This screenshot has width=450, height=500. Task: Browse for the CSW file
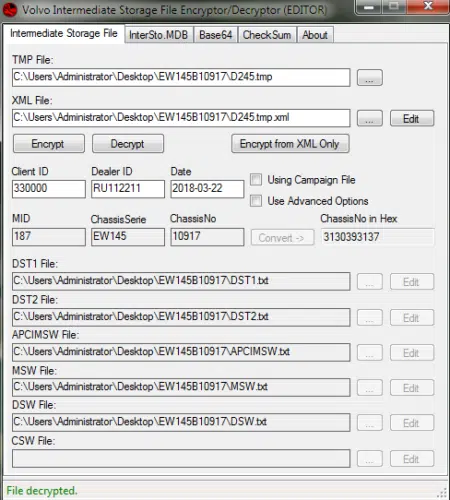[370, 459]
